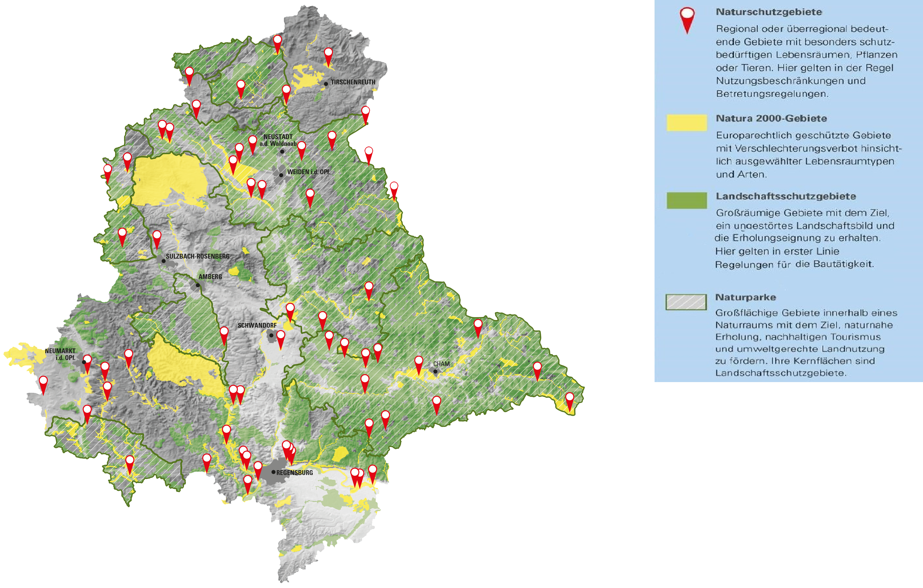Click the black dot marking Tirschenreuth
Screen dimensions: 923x588
click(326, 84)
